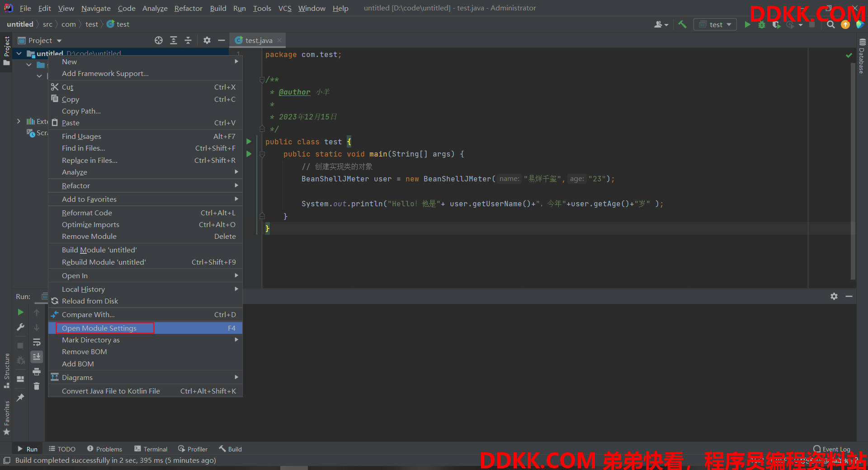This screenshot has width=868, height=470.
Task: Open the Profiler tool window
Action: (x=193, y=449)
